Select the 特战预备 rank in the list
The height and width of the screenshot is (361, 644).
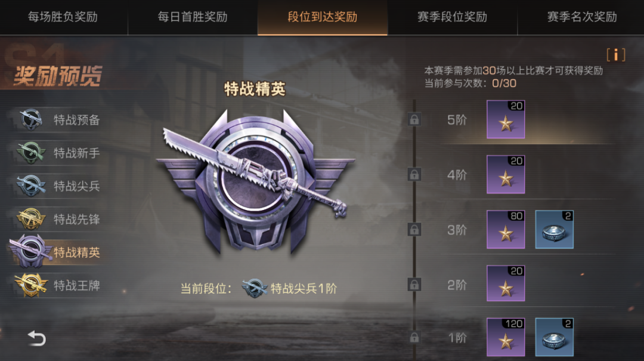click(x=57, y=120)
